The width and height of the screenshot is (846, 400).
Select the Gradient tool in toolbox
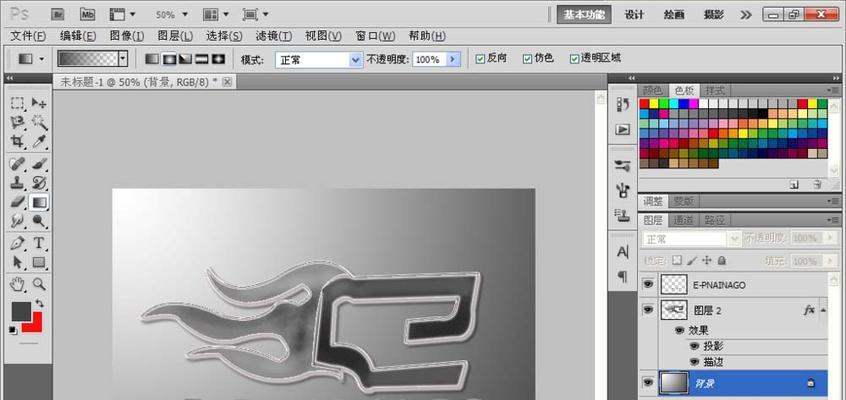[x=39, y=202]
